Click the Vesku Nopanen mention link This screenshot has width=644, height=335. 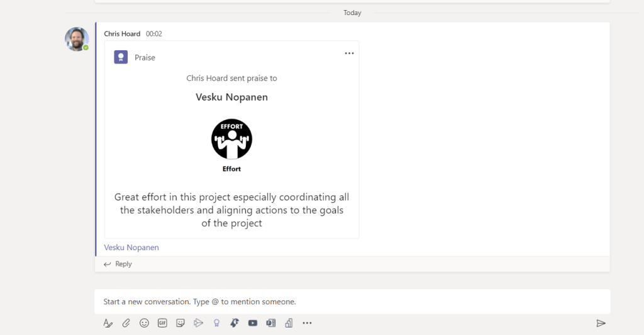click(x=131, y=248)
